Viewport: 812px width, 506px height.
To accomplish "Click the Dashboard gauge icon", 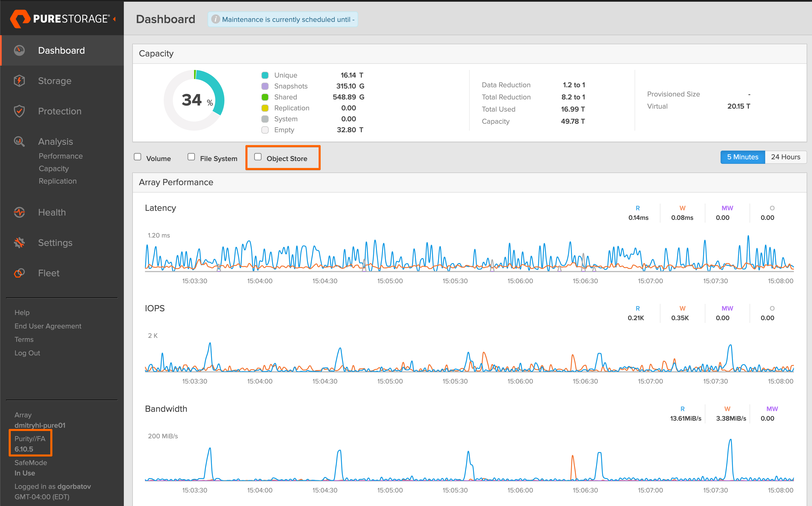I will point(19,50).
